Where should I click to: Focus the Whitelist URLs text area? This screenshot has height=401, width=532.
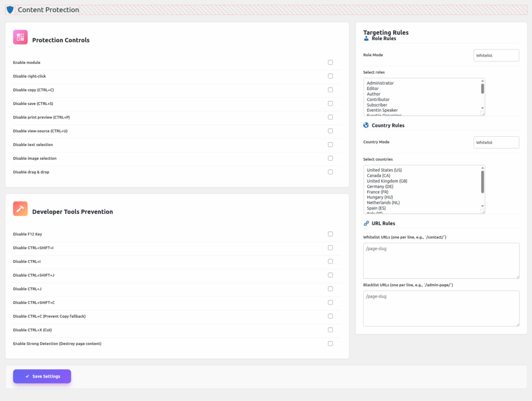(441, 260)
